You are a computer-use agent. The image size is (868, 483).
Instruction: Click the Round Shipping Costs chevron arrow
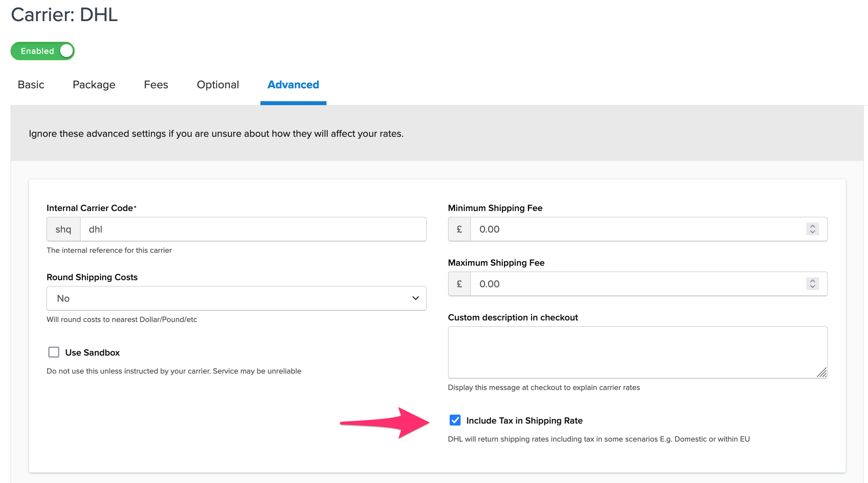pyautogui.click(x=415, y=299)
